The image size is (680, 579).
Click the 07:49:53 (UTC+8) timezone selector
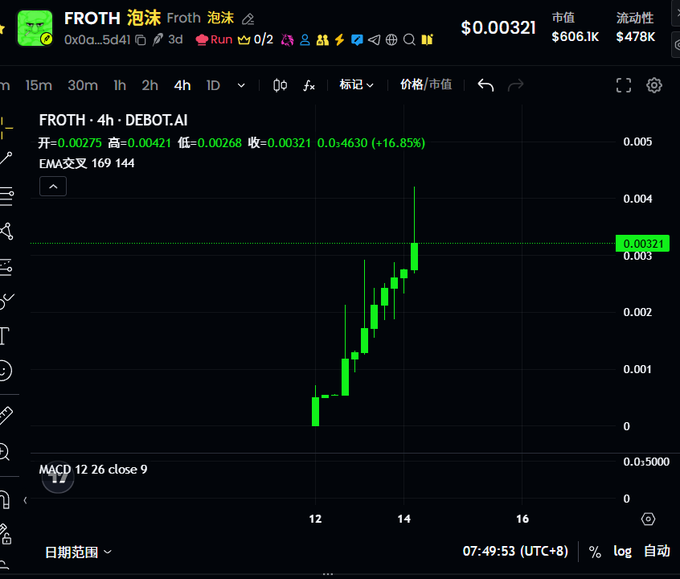click(x=515, y=551)
